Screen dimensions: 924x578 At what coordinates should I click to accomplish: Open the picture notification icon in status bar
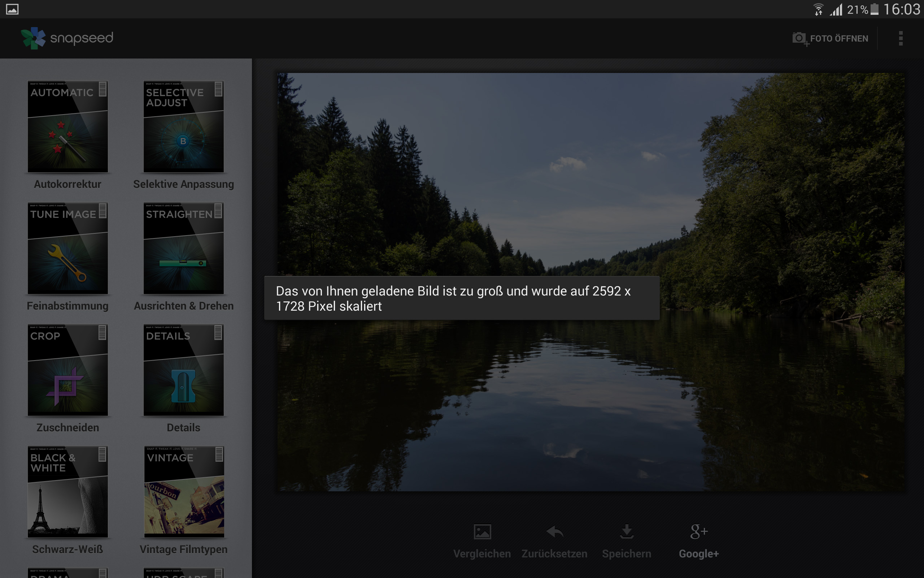(12, 9)
